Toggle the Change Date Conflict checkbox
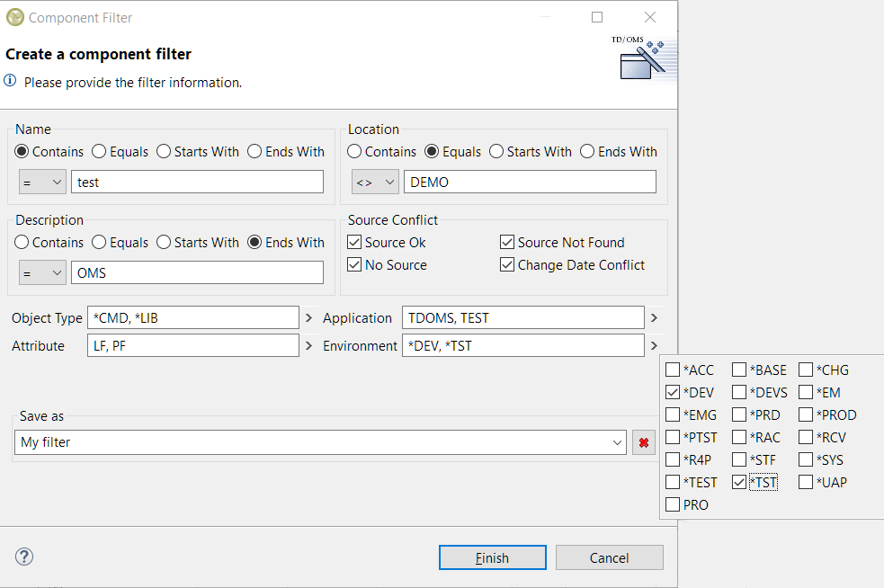This screenshot has width=884, height=588. coord(507,265)
